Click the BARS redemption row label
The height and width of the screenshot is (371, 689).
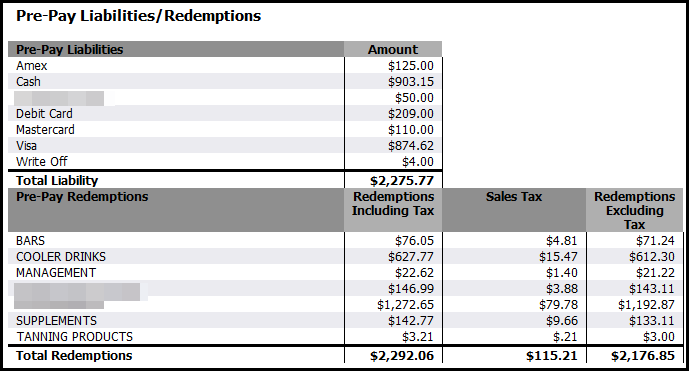point(30,241)
